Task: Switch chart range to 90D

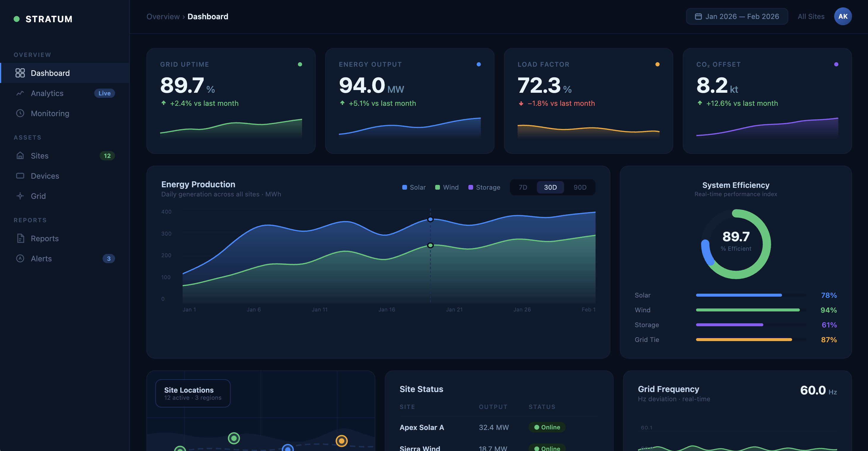Action: [x=580, y=187]
